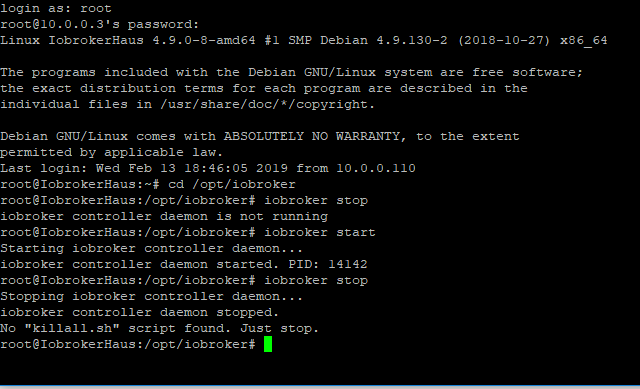
Task: Click the Linux IobrokerHaus kernel version line
Action: (x=304, y=40)
